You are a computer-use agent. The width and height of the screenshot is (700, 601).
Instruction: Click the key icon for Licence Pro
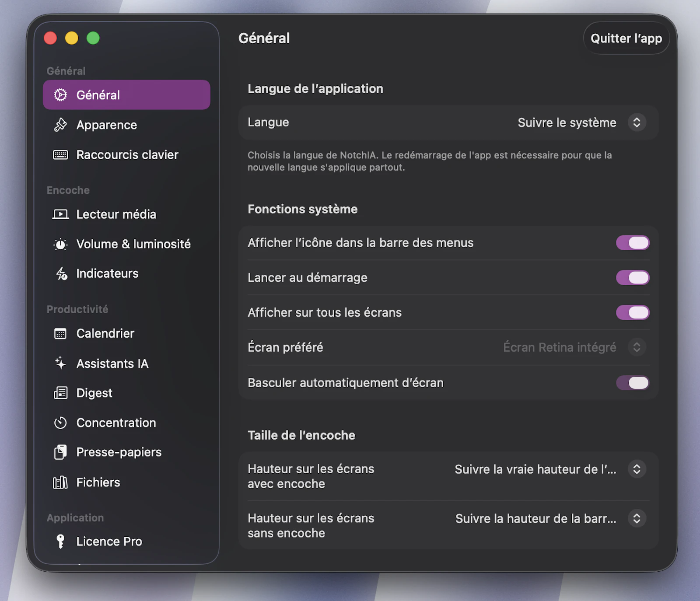coord(60,542)
